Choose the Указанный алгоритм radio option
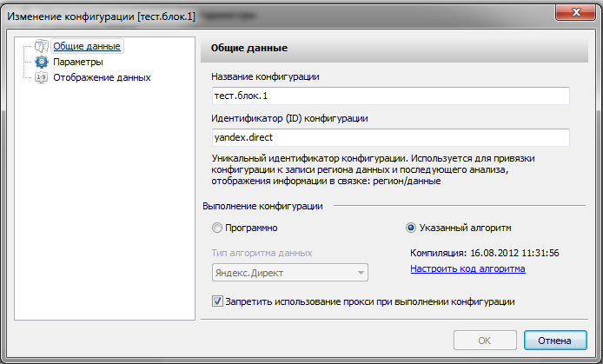 click(x=412, y=229)
